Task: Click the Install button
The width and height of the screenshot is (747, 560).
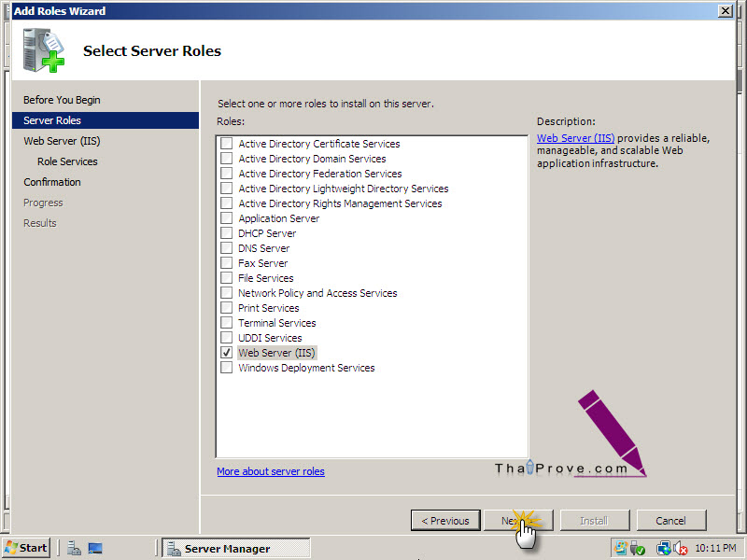Action: click(595, 521)
